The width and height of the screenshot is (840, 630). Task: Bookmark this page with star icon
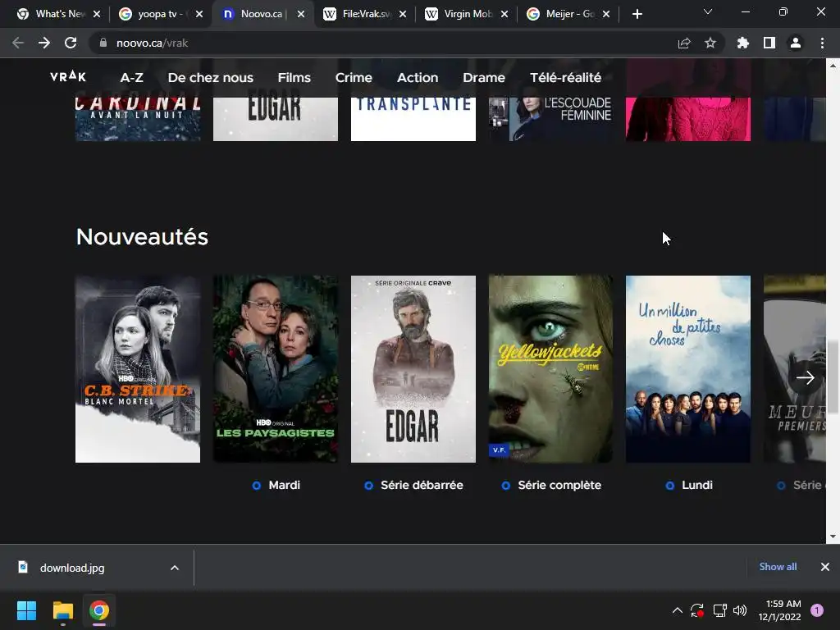[710, 43]
